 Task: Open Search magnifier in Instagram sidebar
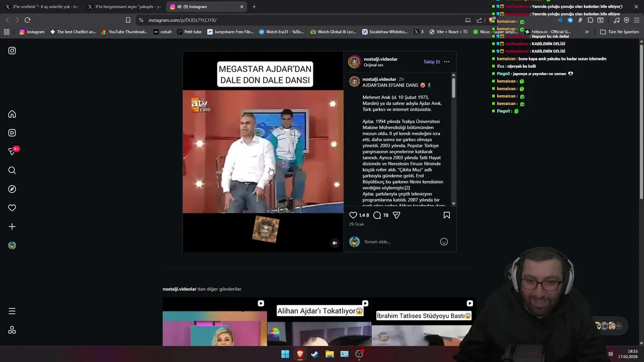(12, 170)
